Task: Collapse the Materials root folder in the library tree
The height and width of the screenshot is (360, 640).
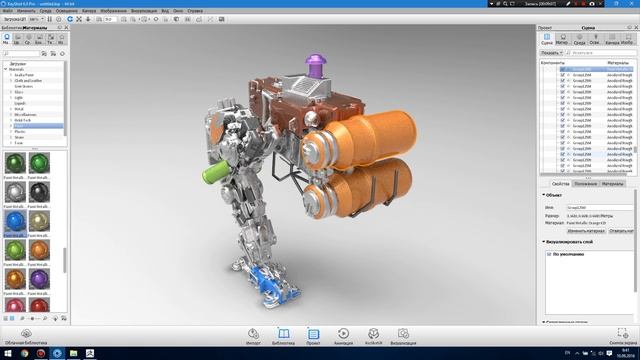Action: pos(6,69)
